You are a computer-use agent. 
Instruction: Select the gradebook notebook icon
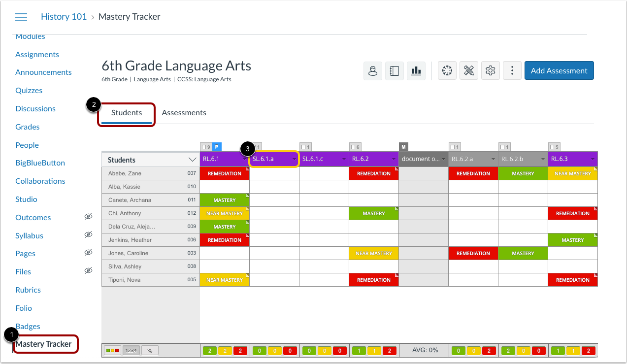[x=394, y=70]
